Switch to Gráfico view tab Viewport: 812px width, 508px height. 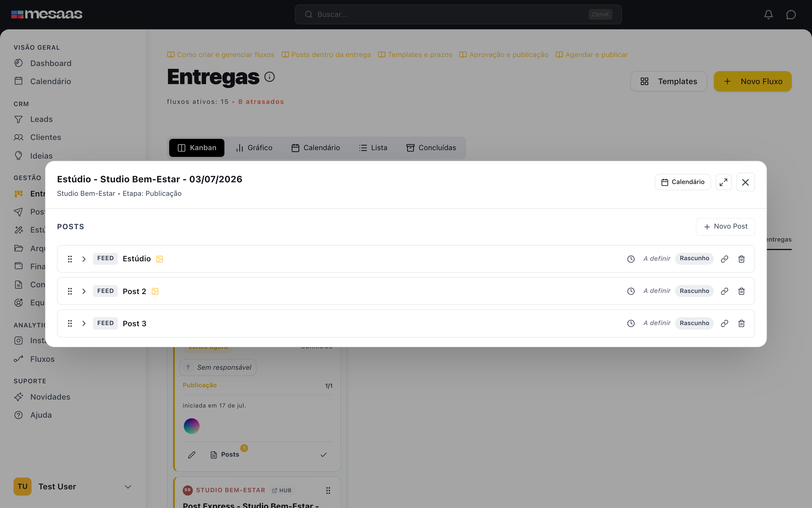pyautogui.click(x=254, y=148)
